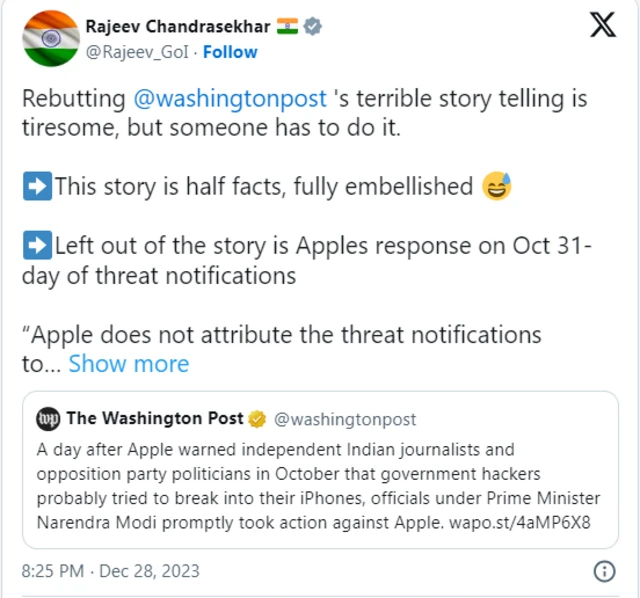Click The Washington Post avatar logo
The height and width of the screenshot is (598, 640).
(x=48, y=419)
